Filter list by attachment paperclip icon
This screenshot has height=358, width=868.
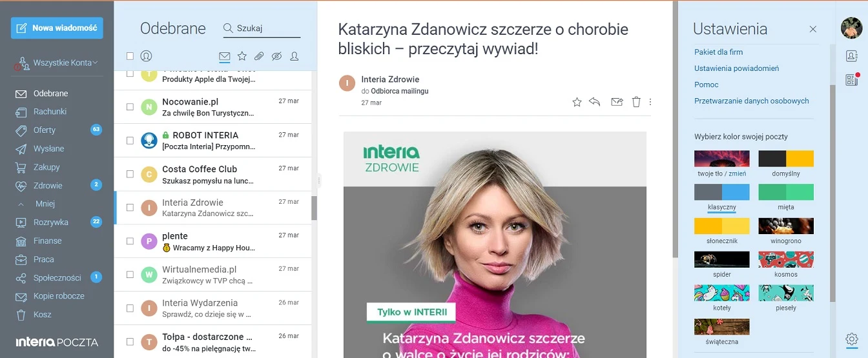click(259, 57)
